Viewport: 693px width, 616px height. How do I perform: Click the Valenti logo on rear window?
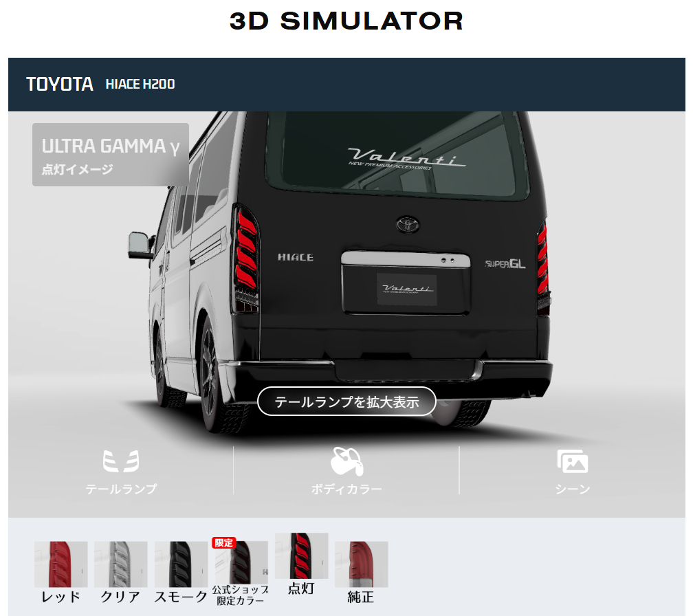[x=407, y=158]
